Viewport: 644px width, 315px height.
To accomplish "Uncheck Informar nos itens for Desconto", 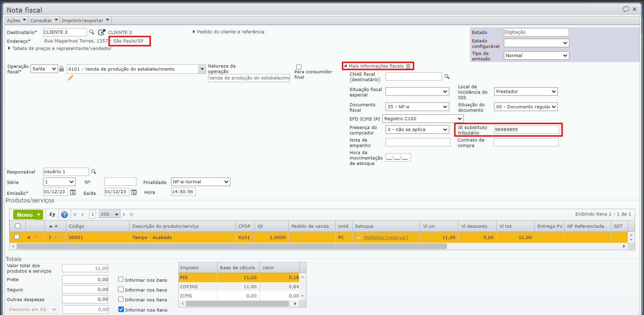I will click(x=121, y=309).
